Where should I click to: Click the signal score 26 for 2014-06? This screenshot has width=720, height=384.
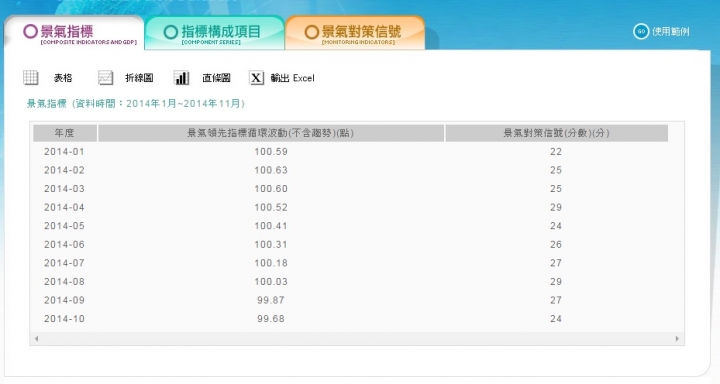(556, 245)
